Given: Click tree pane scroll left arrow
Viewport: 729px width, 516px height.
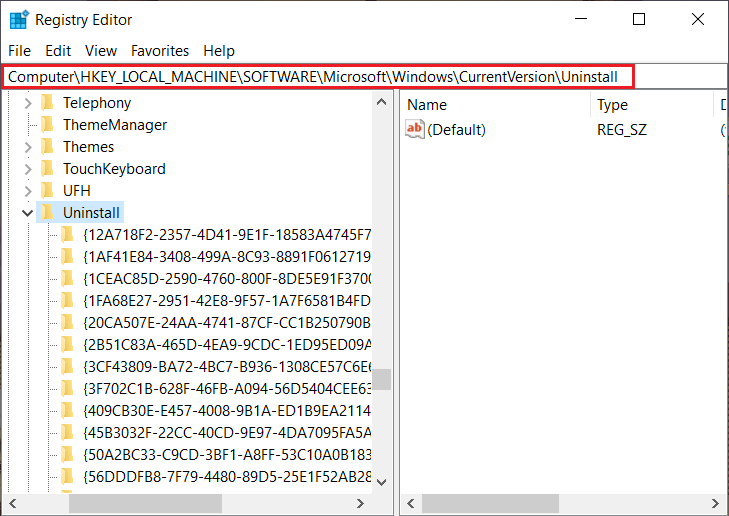Looking at the screenshot, I should (x=13, y=503).
